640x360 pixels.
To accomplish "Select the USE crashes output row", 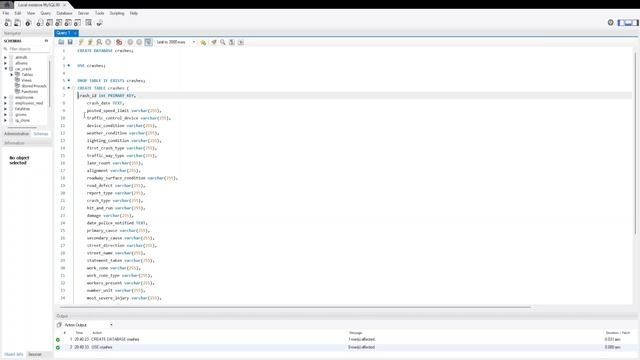I will (x=345, y=347).
